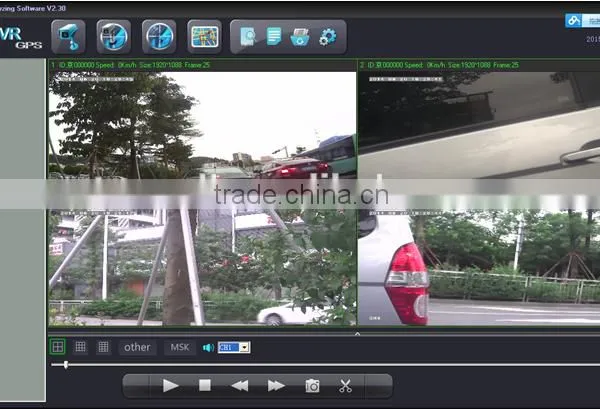Rewind the video playback
The height and width of the screenshot is (409, 600).
tap(240, 386)
